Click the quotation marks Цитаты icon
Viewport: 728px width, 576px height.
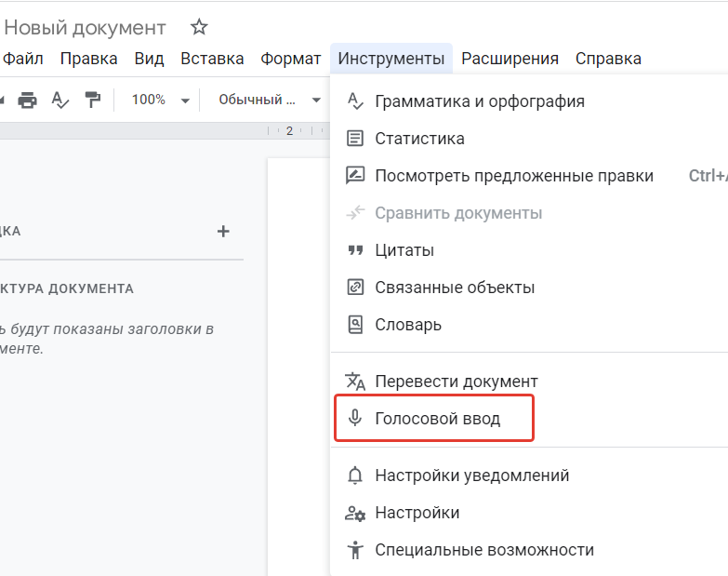pos(355,250)
